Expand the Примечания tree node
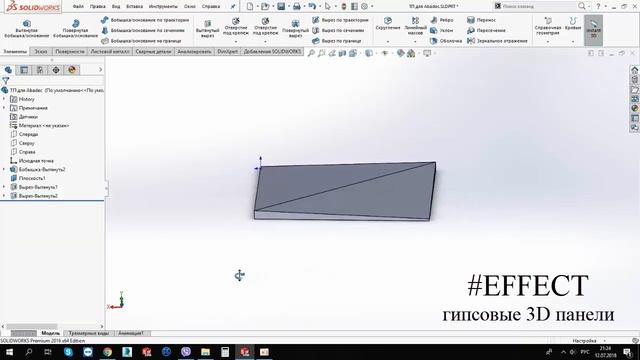Screen dimensions: 640x360 [x=4, y=108]
